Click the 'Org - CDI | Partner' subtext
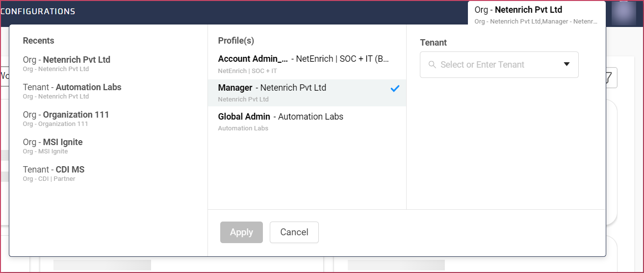Image resolution: width=644 pixels, height=273 pixels. (49, 179)
